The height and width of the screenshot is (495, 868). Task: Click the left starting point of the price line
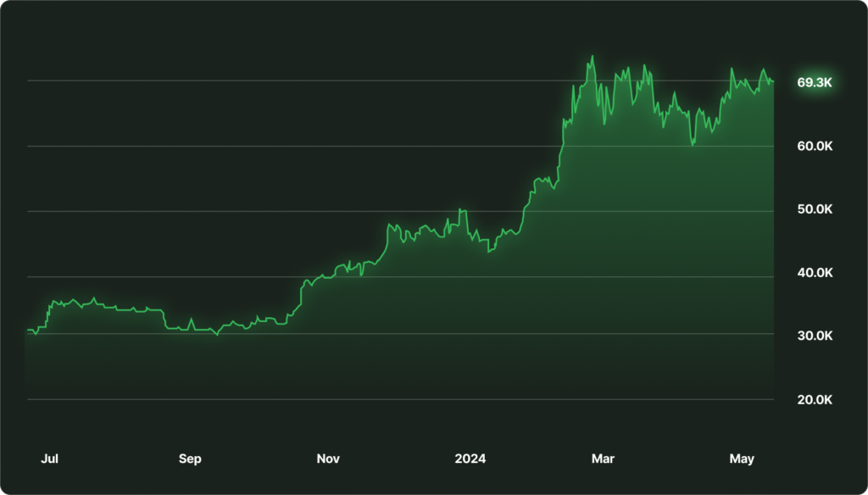(27, 330)
